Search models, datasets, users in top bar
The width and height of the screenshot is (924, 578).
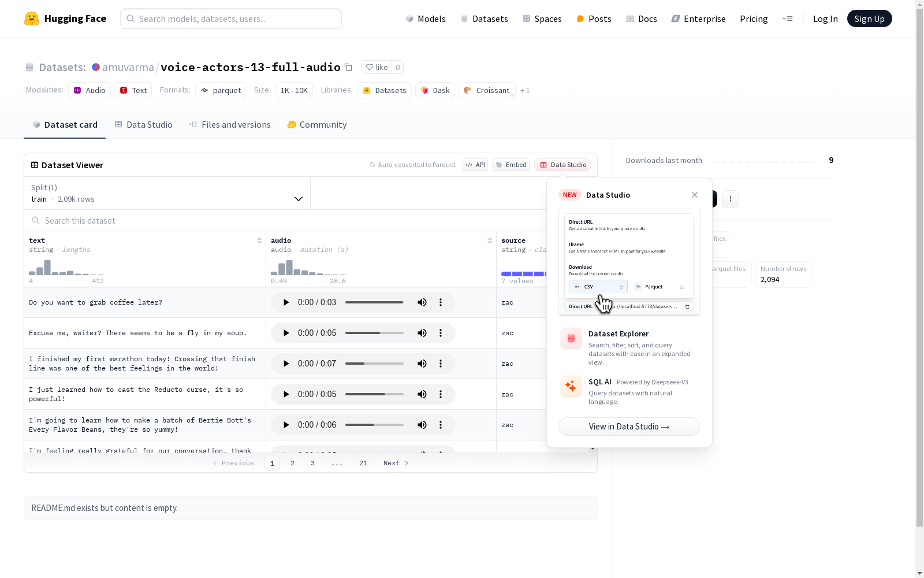231,18
